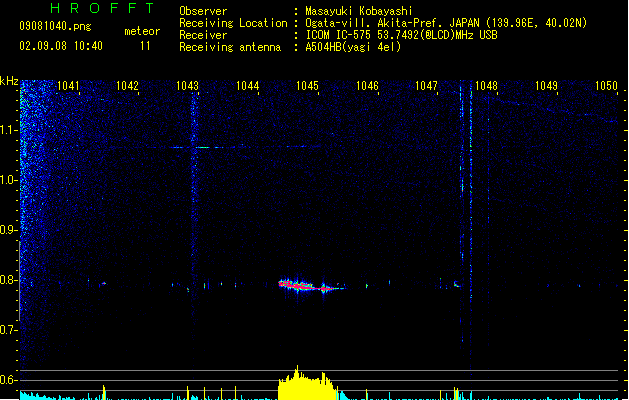This screenshot has width=629, height=400.
Task: Click the 1.1 kHz axis label
Action: 9,130
